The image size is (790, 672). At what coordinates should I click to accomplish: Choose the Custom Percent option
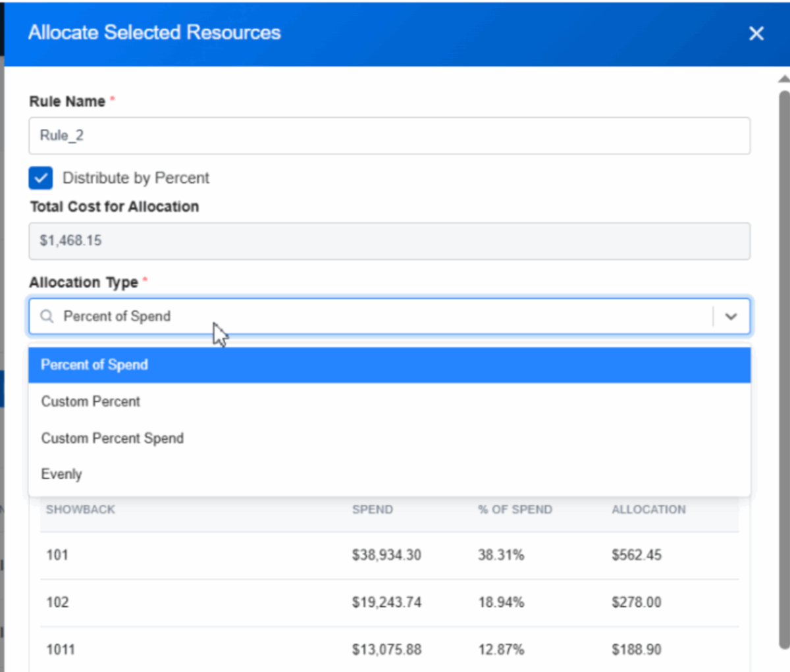[389, 401]
